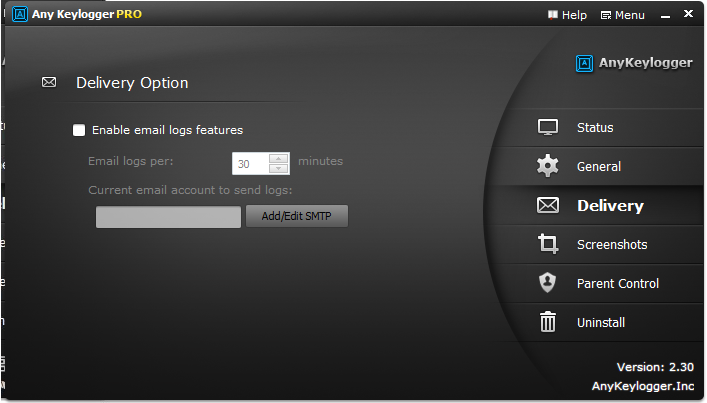707x403 pixels.
Task: Click the envelope icon beside Delivery Option heading
Action: 49,82
